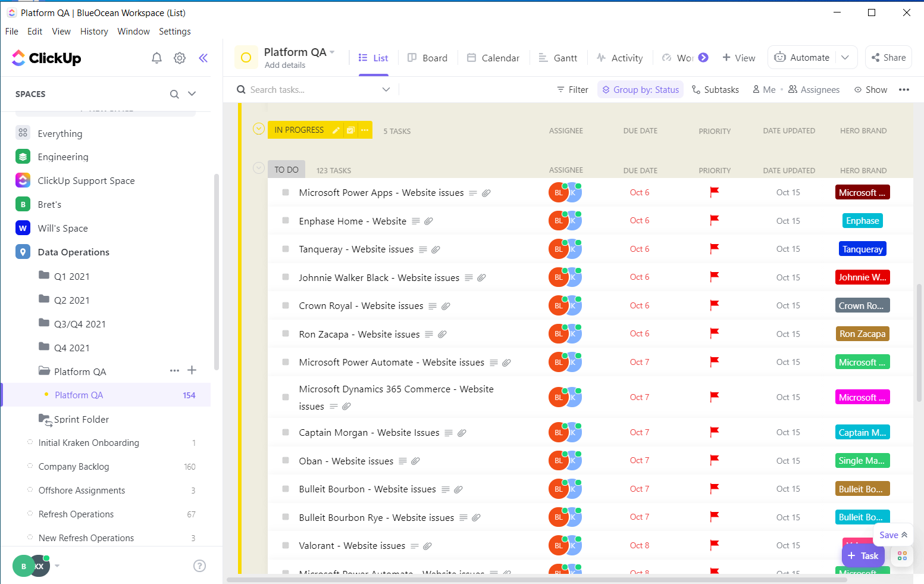This screenshot has height=584, width=924.
Task: Open the apps grid quick action icon
Action: click(x=902, y=555)
